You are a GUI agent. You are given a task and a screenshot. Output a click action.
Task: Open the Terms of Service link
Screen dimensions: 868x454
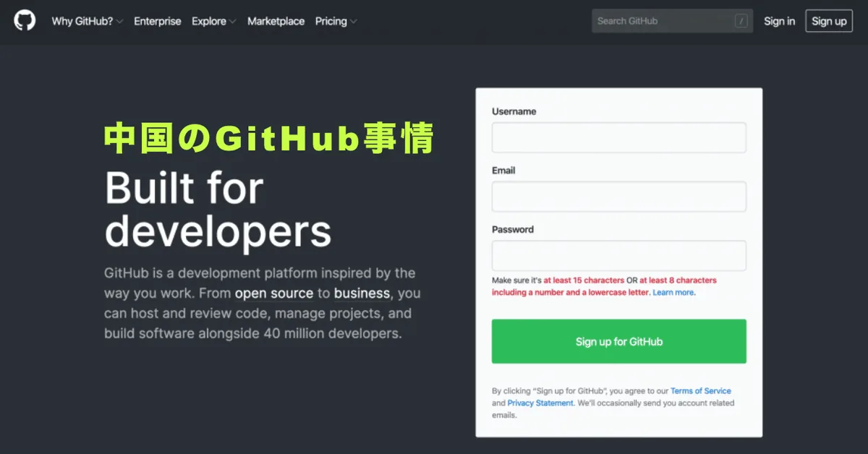700,391
